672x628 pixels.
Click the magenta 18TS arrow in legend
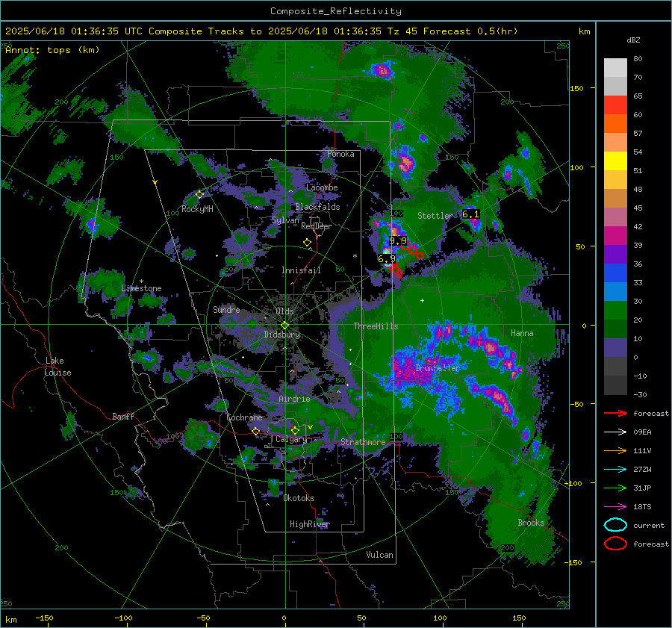tap(615, 507)
